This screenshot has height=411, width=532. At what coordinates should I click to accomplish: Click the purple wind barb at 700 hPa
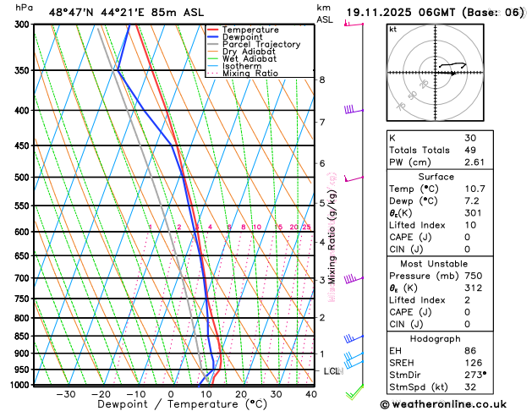[x=354, y=279]
